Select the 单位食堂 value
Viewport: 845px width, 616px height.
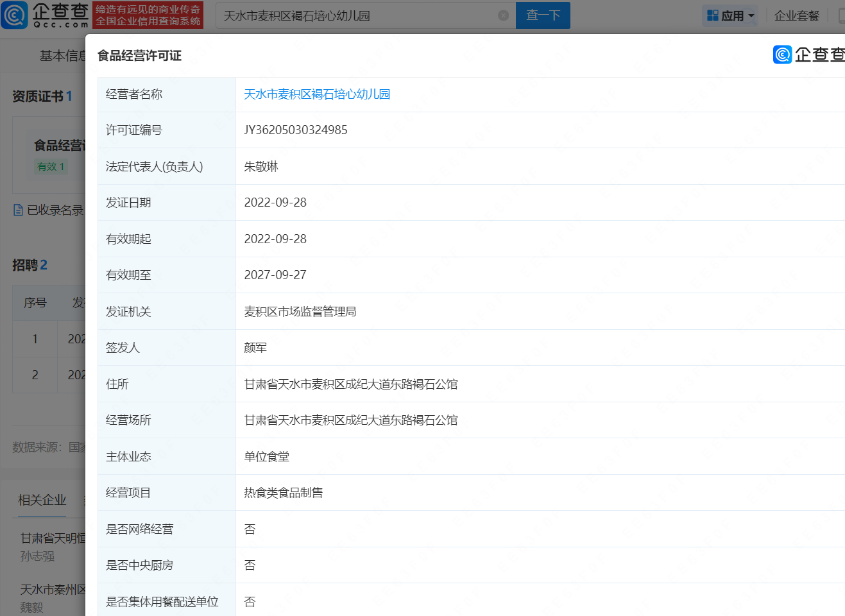[267, 457]
